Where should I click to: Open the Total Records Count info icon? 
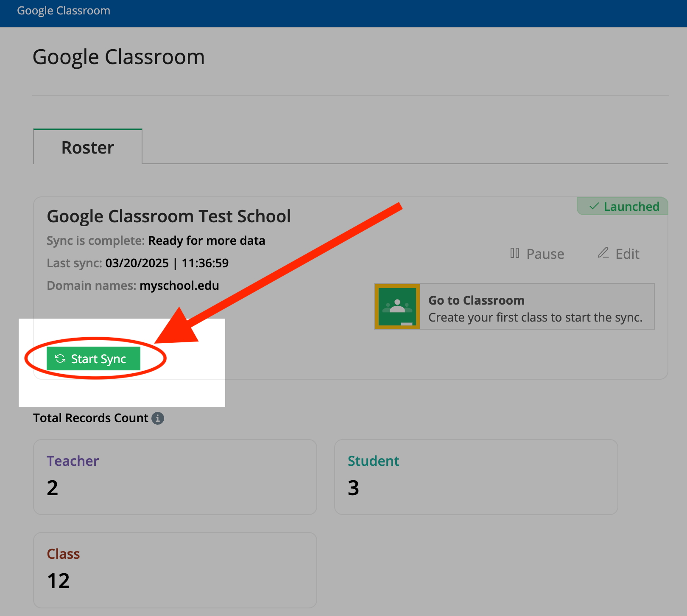(158, 418)
